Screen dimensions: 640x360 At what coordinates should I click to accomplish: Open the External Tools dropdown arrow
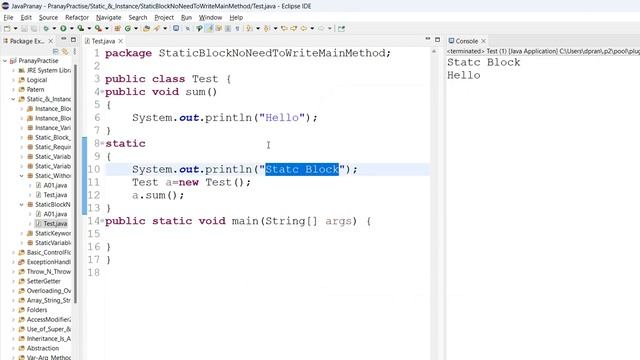(x=107, y=29)
